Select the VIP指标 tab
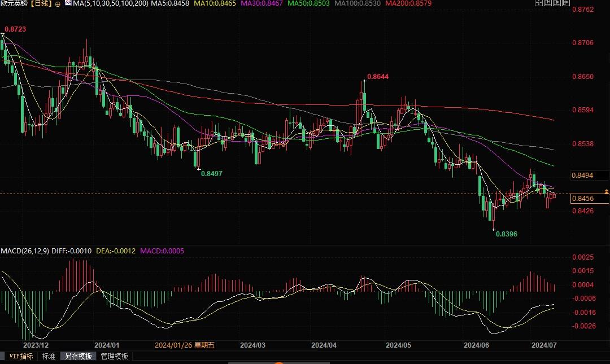Viewport: 610px width, 364px height. 21,356
